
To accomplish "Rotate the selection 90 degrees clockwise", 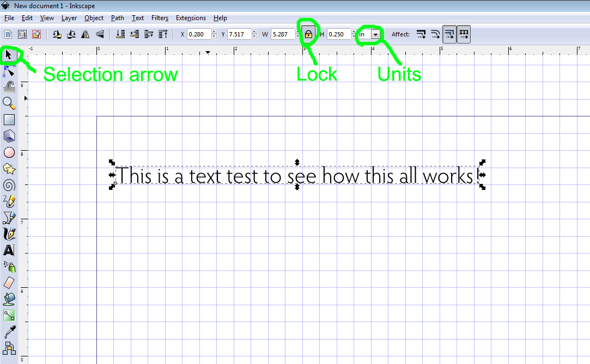I will click(71, 34).
